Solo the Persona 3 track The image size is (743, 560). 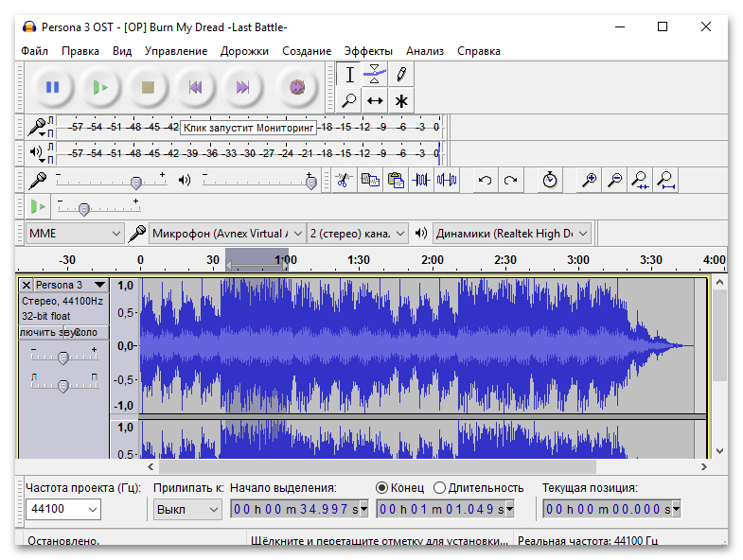click(86, 332)
